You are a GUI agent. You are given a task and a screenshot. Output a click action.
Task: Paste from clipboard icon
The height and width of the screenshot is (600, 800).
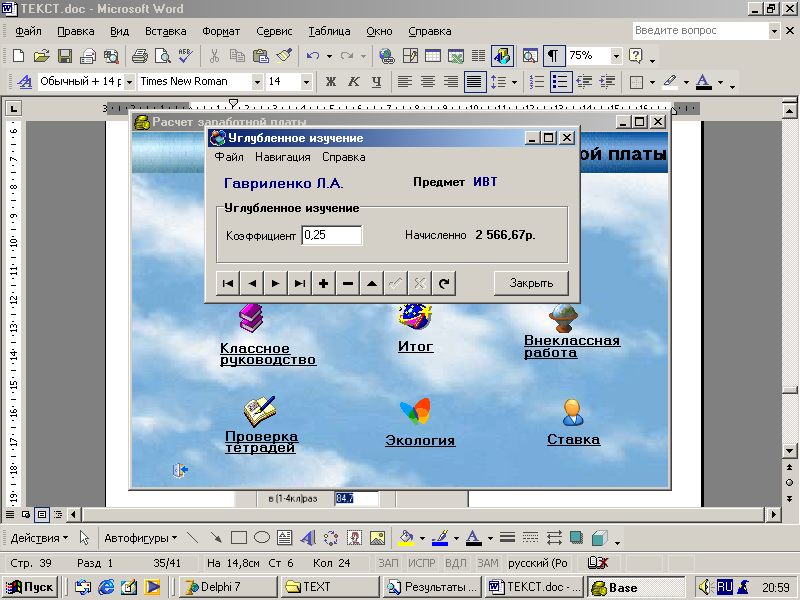pyautogui.click(x=261, y=56)
